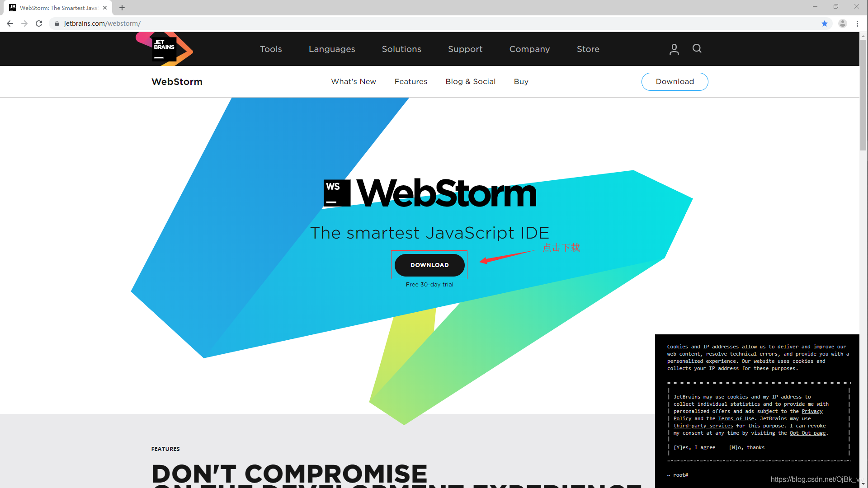Expand the Solutions navigation dropdown
The width and height of the screenshot is (868, 488).
(x=401, y=49)
